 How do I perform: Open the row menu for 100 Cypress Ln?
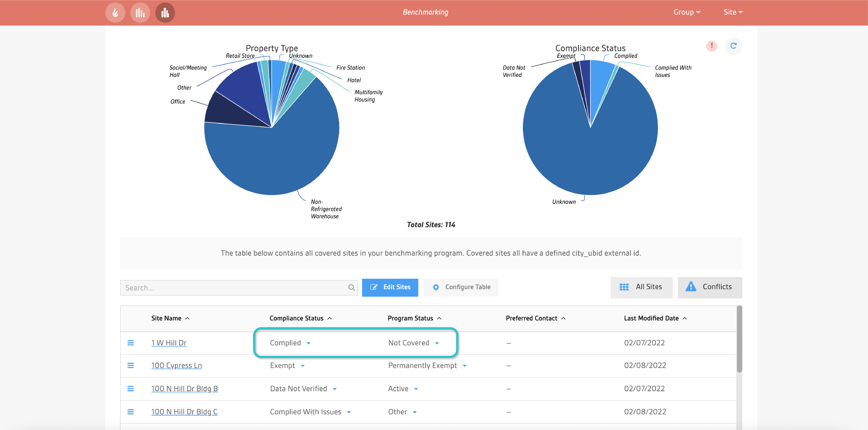pyautogui.click(x=130, y=366)
